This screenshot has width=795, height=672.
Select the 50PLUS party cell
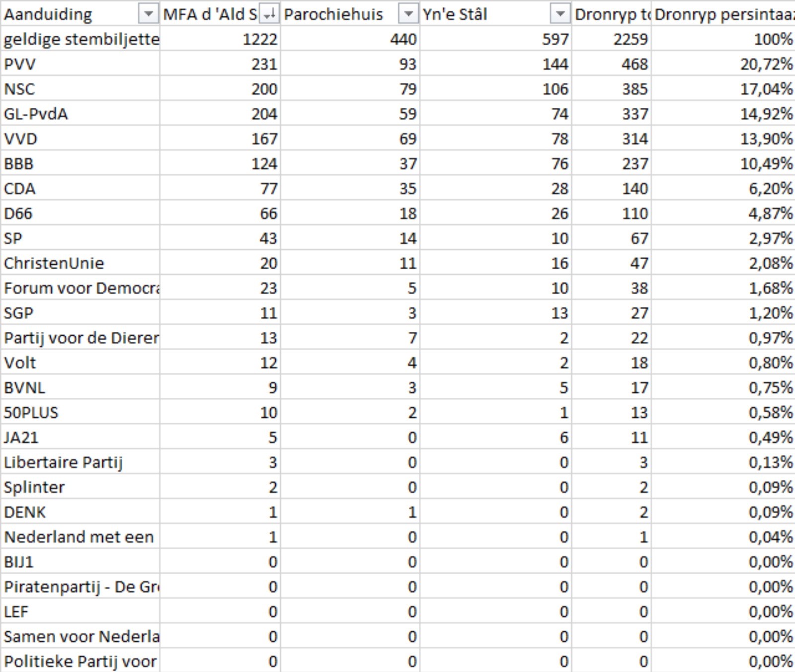[x=80, y=412]
